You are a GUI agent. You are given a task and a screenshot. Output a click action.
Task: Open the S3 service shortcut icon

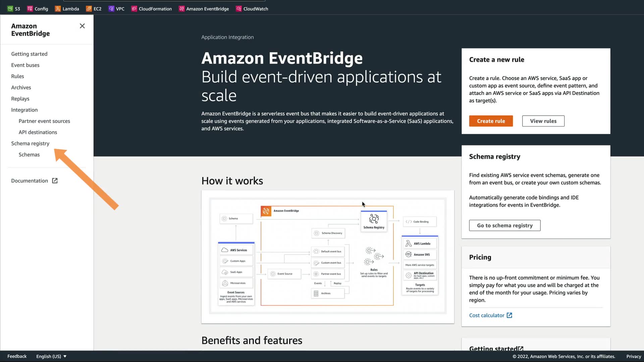(x=10, y=9)
